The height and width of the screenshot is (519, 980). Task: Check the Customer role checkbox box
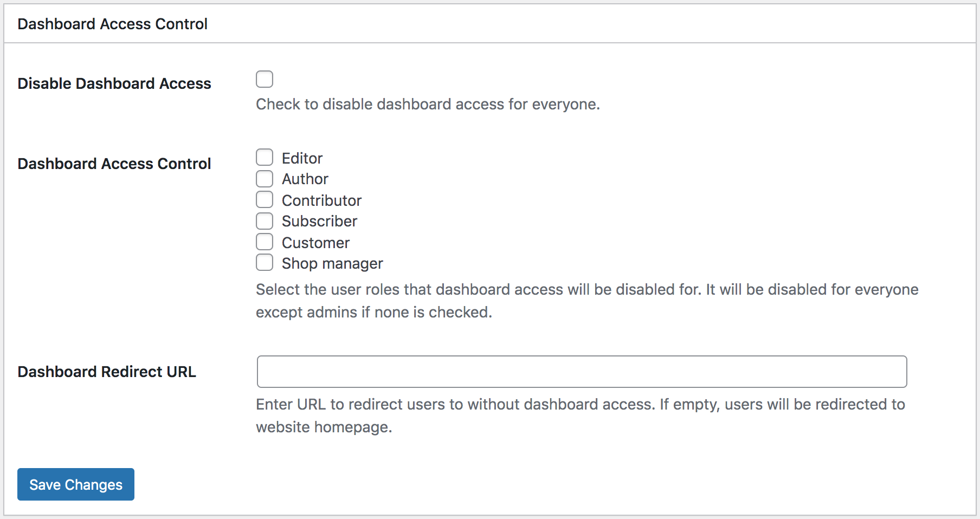point(265,242)
